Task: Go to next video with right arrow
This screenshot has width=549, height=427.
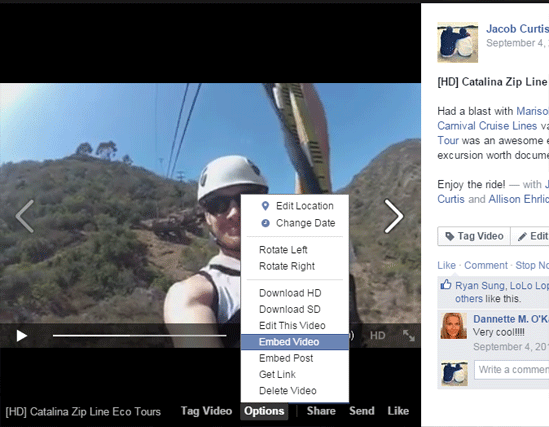Action: 394,216
